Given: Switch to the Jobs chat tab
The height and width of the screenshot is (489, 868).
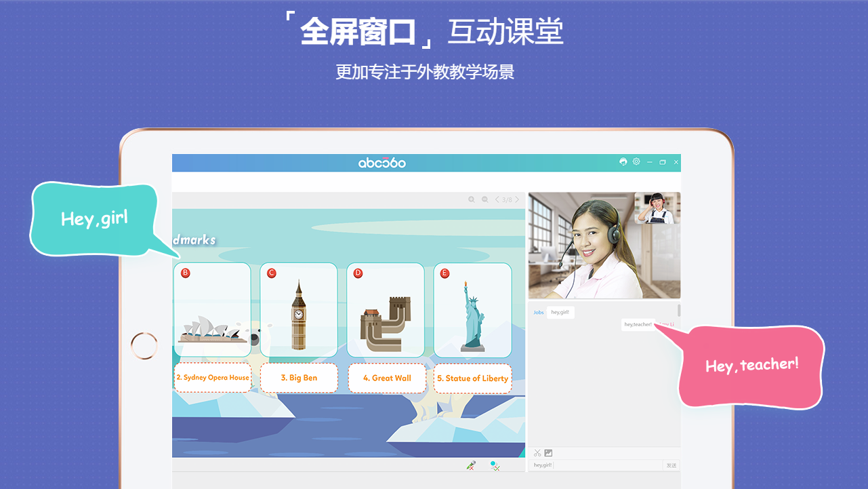Looking at the screenshot, I should 538,312.
